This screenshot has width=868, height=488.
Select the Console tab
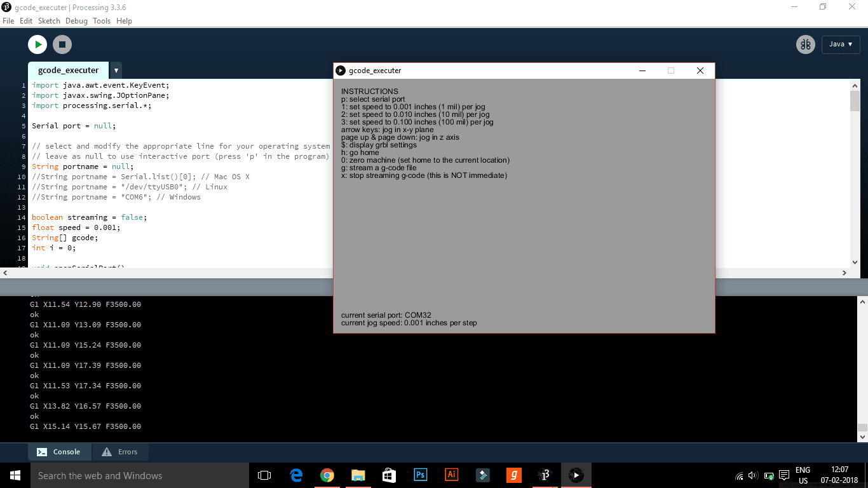[59, 452]
